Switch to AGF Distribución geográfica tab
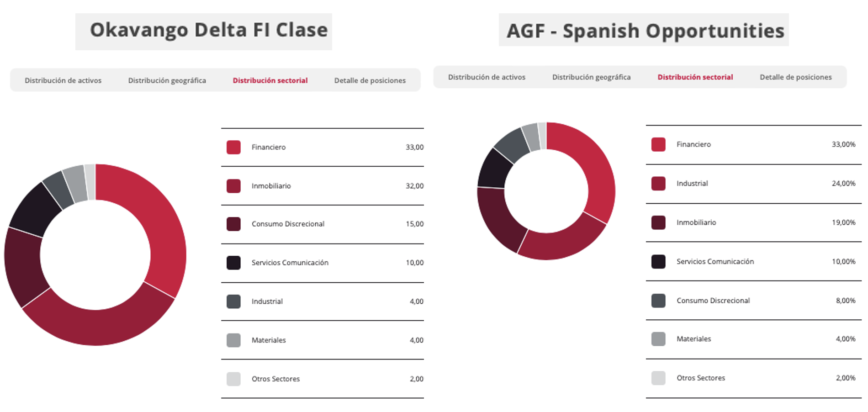The width and height of the screenshot is (868, 412). click(591, 77)
